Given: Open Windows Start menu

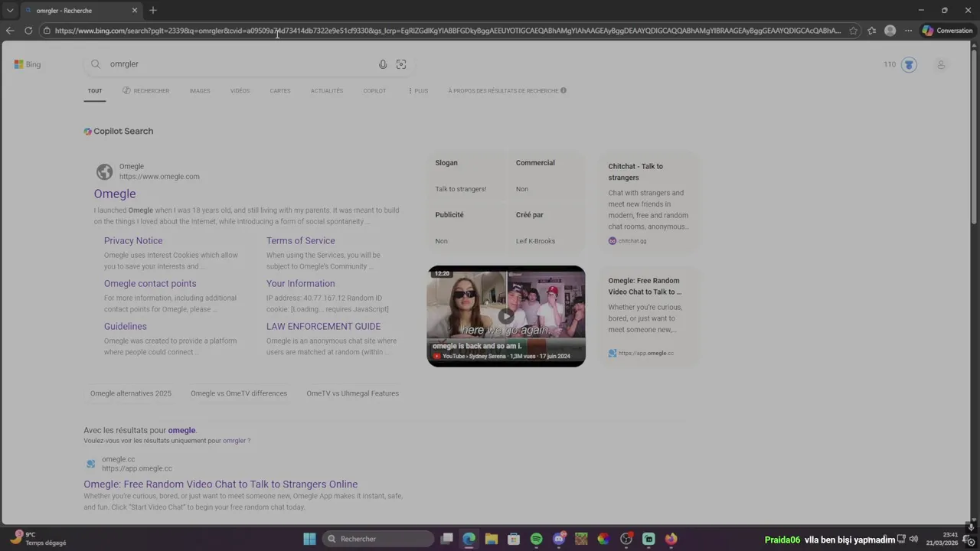Looking at the screenshot, I should [309, 539].
